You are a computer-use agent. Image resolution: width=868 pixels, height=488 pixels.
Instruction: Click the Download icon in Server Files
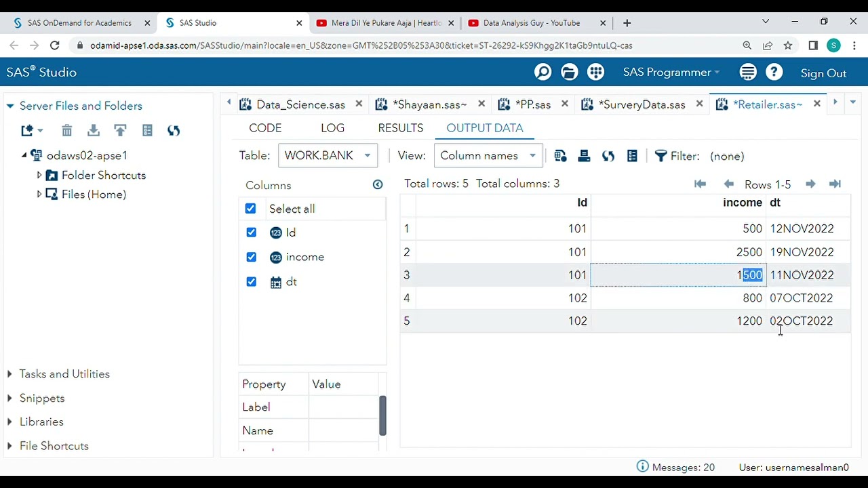(x=94, y=130)
